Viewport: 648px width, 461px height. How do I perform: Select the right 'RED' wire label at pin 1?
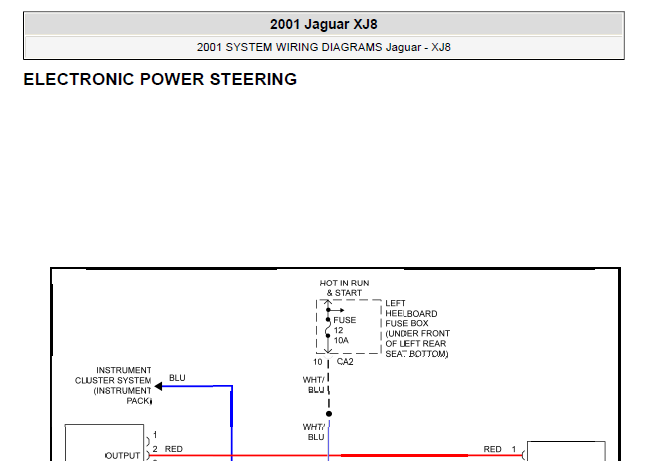point(492,449)
